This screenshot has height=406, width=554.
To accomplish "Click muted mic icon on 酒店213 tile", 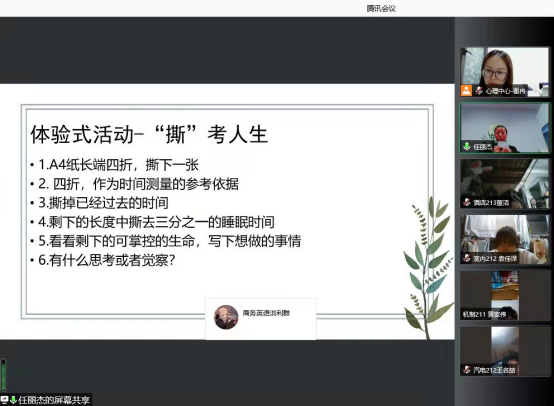I will (467, 202).
